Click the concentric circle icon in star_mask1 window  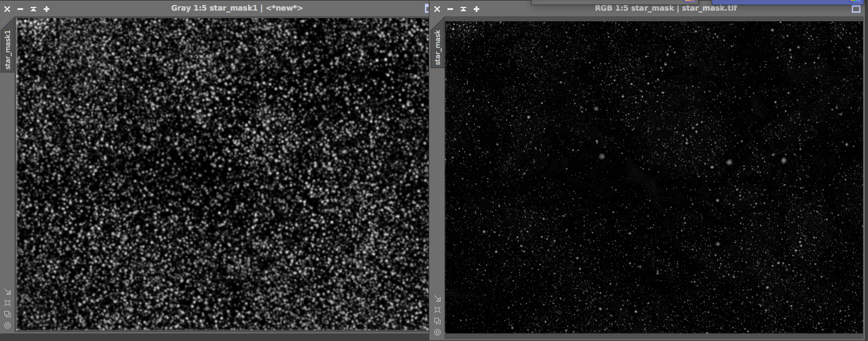[x=7, y=325]
